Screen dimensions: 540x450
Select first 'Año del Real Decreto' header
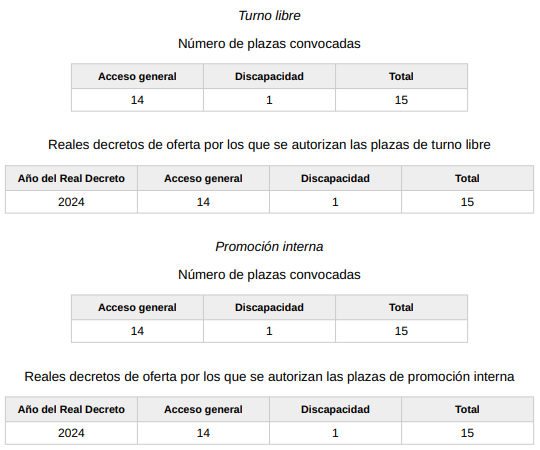(71, 178)
